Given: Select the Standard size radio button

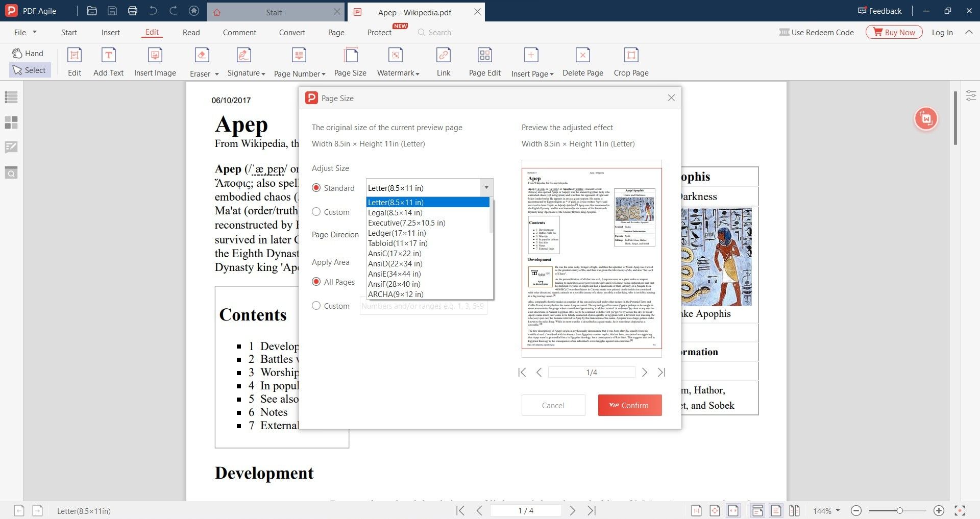Looking at the screenshot, I should pyautogui.click(x=316, y=188).
